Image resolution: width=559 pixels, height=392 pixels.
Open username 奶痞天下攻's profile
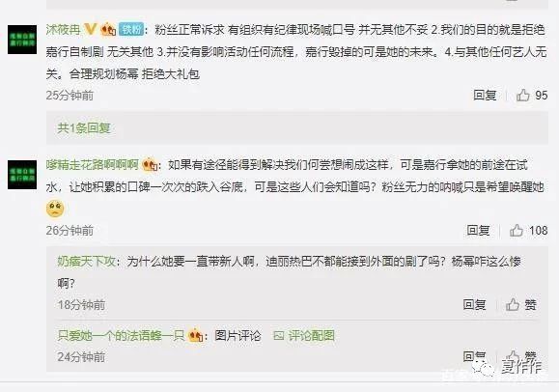86,262
